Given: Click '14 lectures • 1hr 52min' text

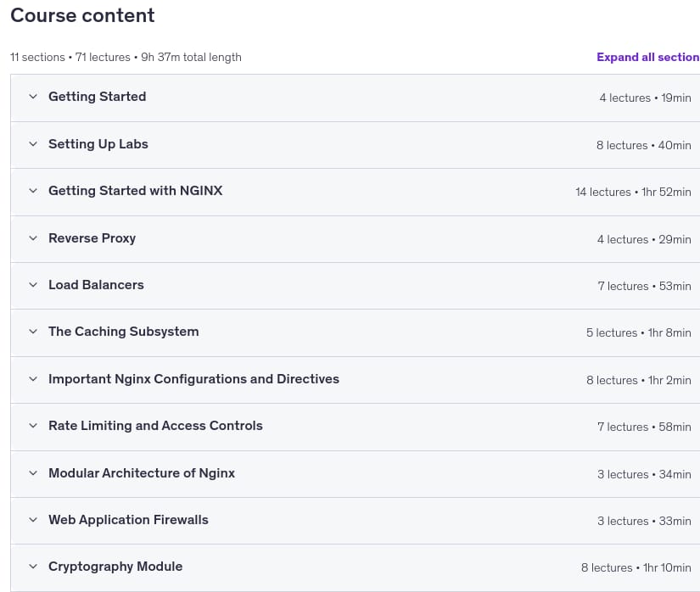Looking at the screenshot, I should pyautogui.click(x=633, y=192).
